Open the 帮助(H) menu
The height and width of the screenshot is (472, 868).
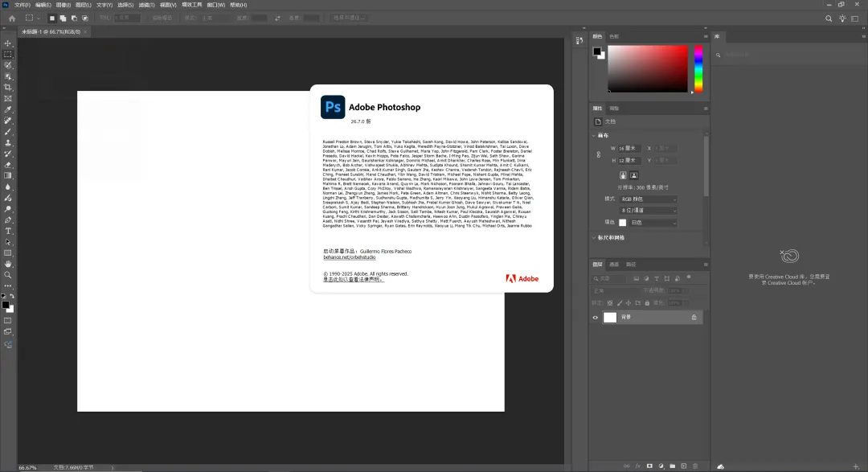[x=238, y=5]
